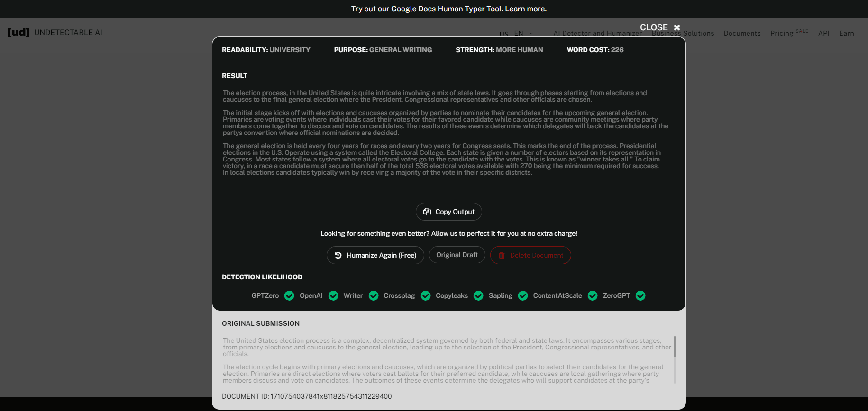Click the Copyleaks pass checkmark
The image size is (868, 411).
point(478,296)
